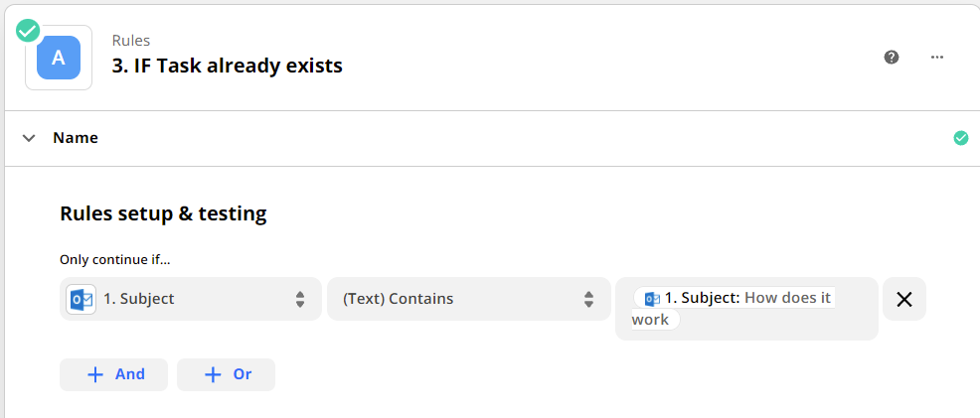This screenshot has width=980, height=418.
Task: Select the 1. Subject How does it work pill
Action: [x=734, y=308]
